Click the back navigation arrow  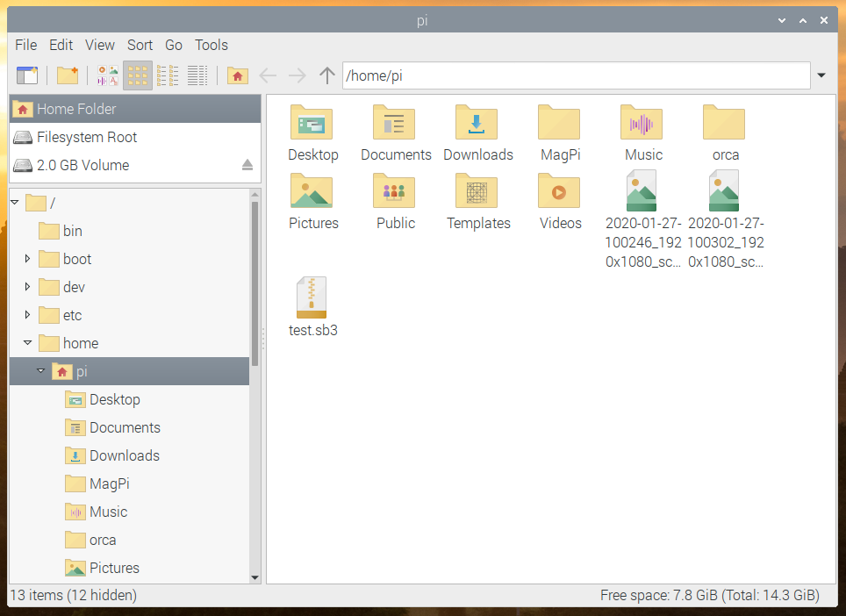click(x=268, y=75)
